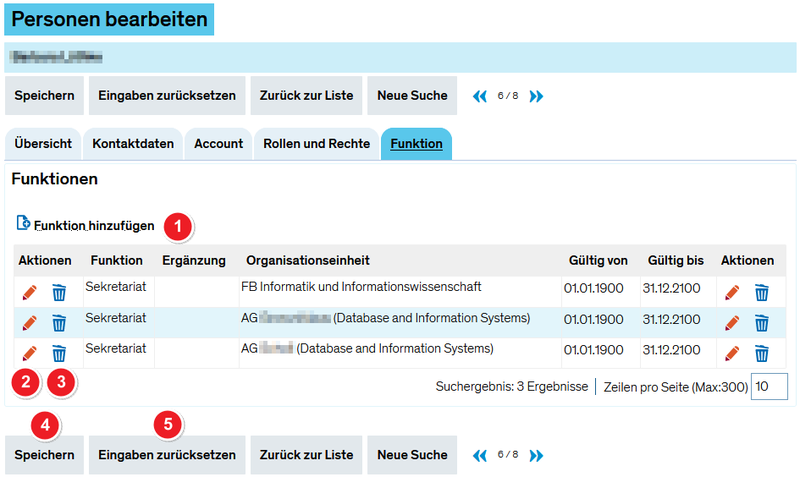Click the Suchergebnis: 3 Ergebnisse text
Screen dimensions: 800x477
512,387
